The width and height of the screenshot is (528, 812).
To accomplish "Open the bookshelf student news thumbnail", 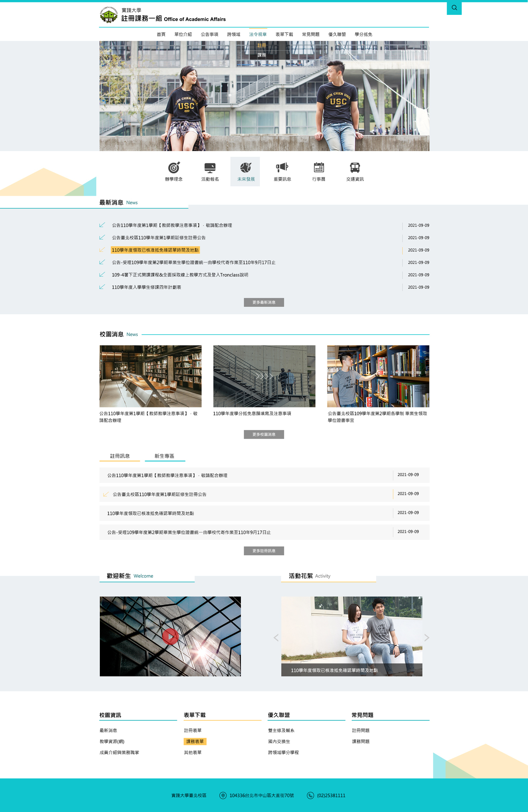I will (x=378, y=376).
